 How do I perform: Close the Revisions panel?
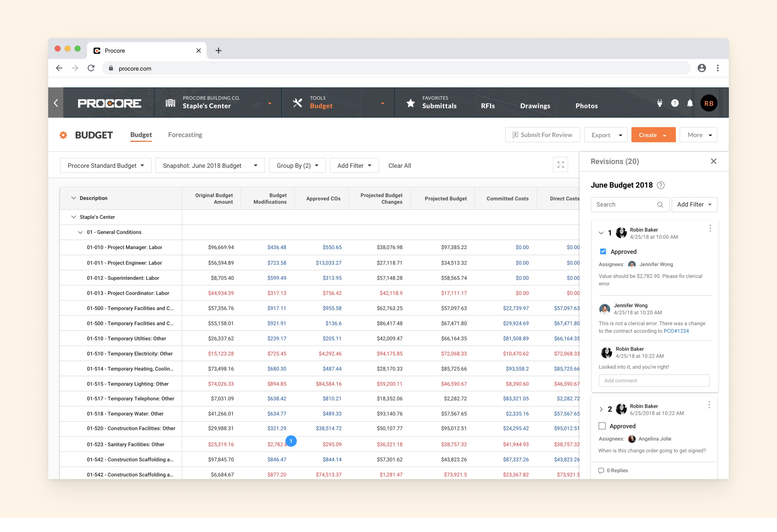pos(713,162)
